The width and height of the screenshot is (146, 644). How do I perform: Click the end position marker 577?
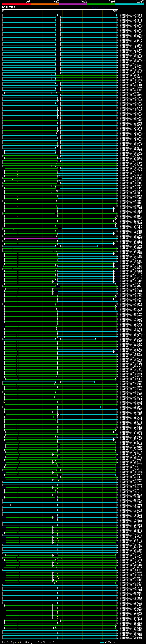click(x=115, y=11)
